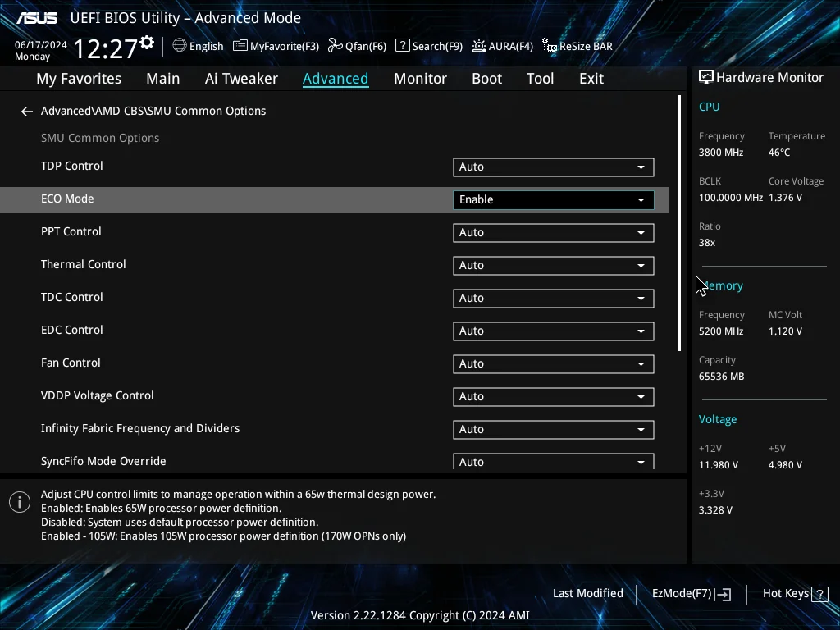Open the Fan Control dropdown

554,364
